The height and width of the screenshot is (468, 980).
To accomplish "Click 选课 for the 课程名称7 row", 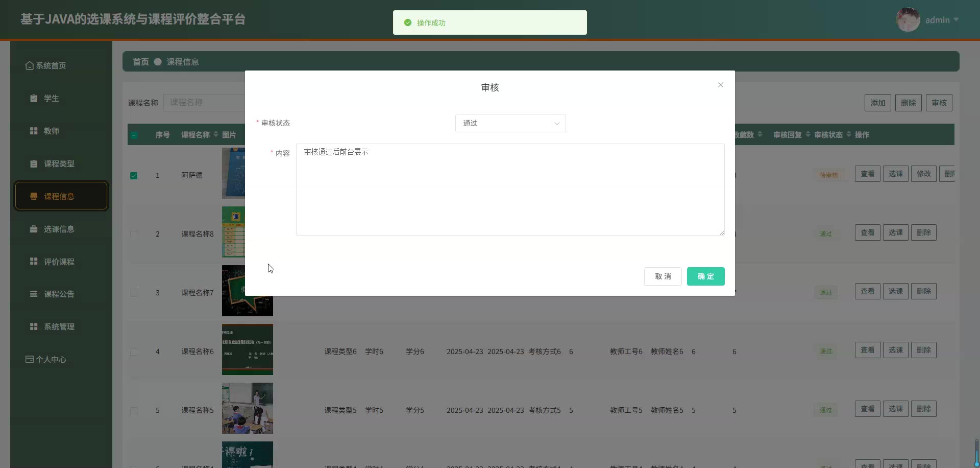I will pyautogui.click(x=896, y=291).
